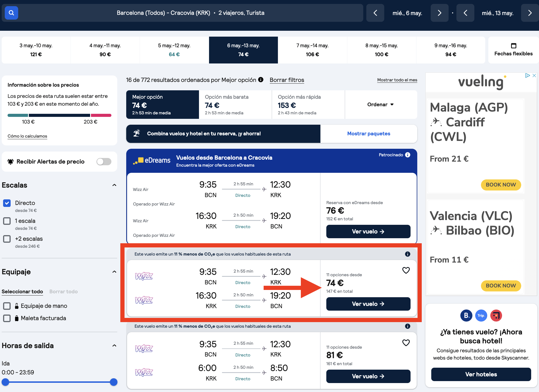
Task: Click the CO2 info icon on the highlighted flight
Action: point(407,254)
